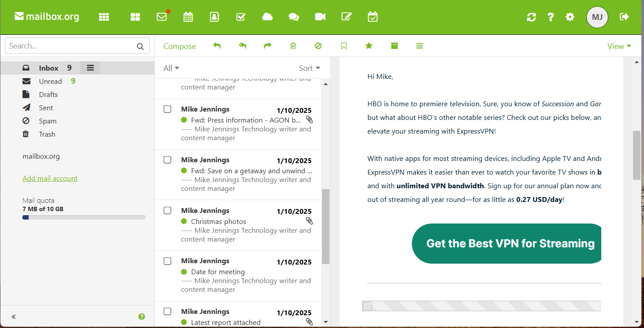Open the Calendar app icon
Viewport: 644px width, 328px height.
[x=188, y=17]
